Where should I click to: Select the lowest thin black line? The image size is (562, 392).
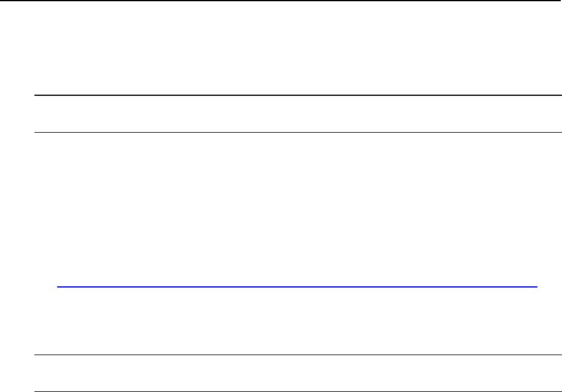coord(298,391)
